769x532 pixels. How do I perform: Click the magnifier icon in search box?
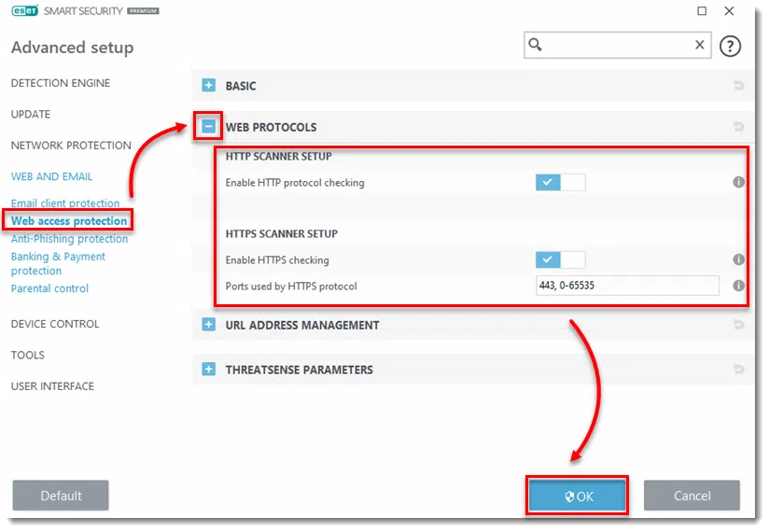tap(535, 45)
